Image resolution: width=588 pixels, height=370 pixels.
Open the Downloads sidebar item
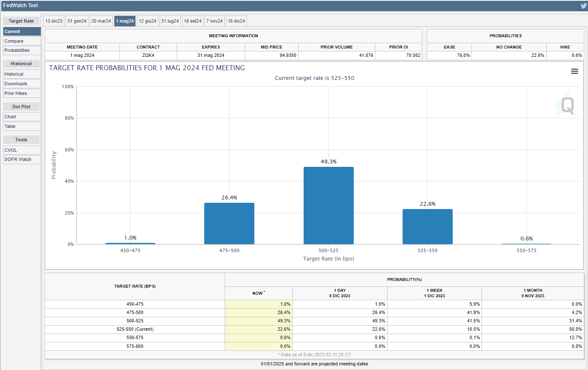pos(22,84)
